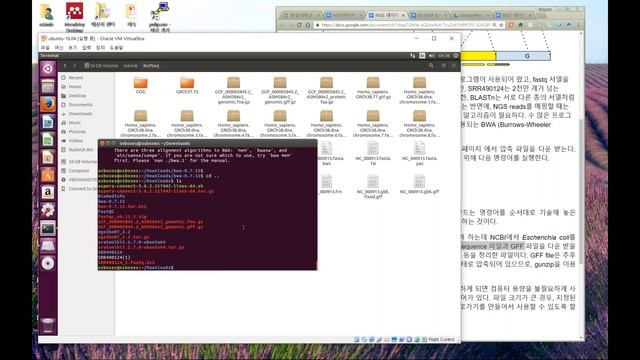Select the GCF_000005845.2 protein.faa.gz archive
The width and height of the screenshot is (640, 360).
coord(327,90)
